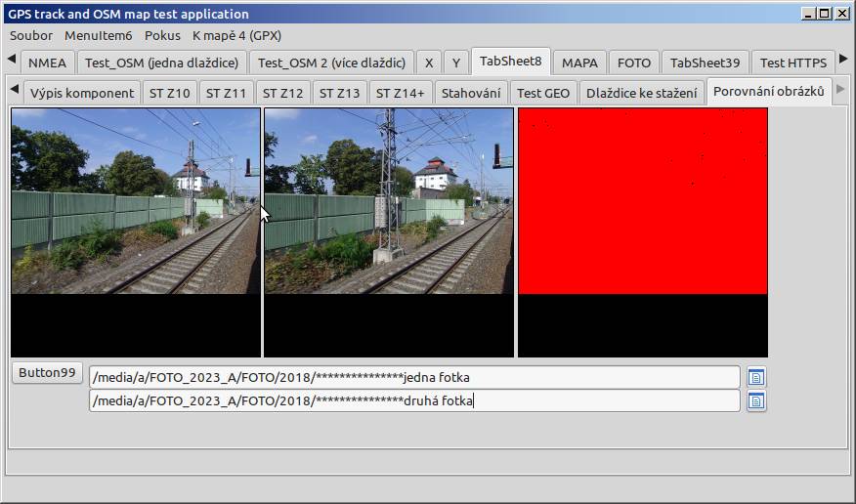Image resolution: width=856 pixels, height=504 pixels.
Task: Select the ST Z11 tab
Action: point(226,93)
